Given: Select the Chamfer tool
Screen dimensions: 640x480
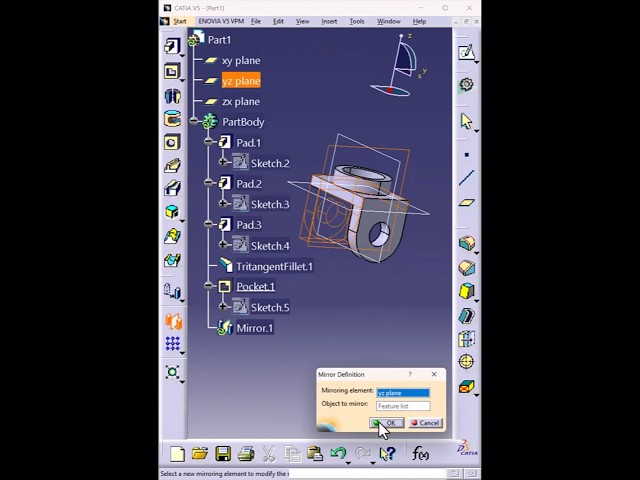Looking at the screenshot, I should 467,268.
